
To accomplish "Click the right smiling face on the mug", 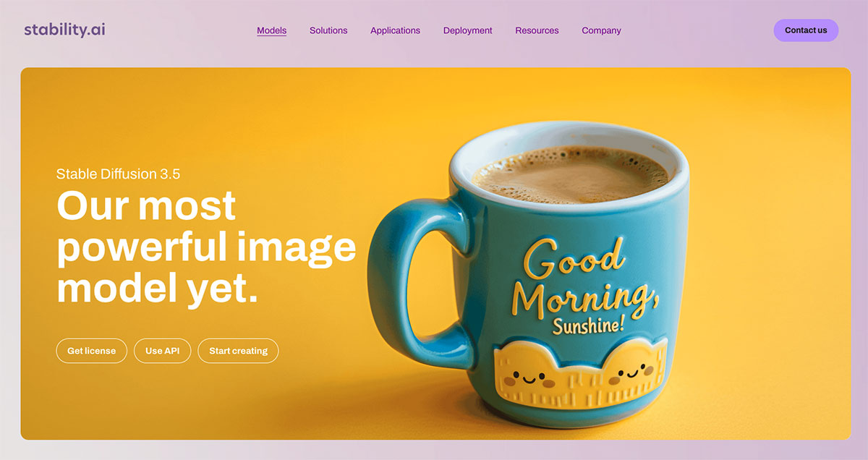I will (628, 373).
